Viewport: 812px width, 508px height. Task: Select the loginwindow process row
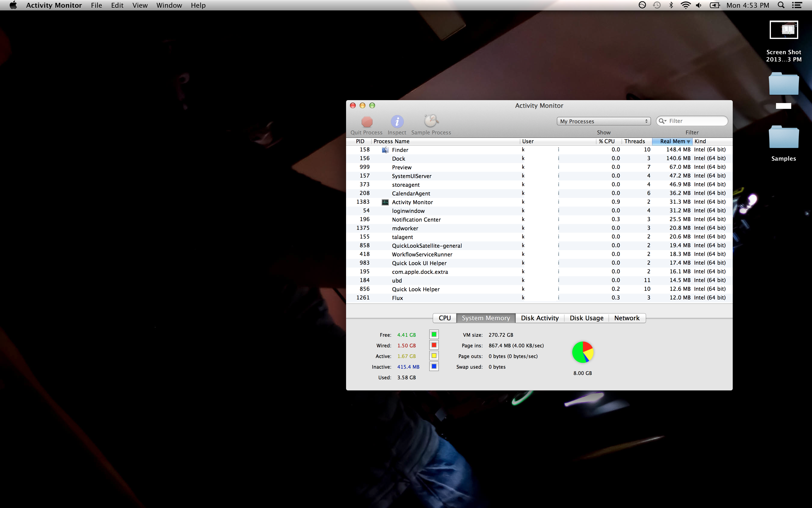539,211
